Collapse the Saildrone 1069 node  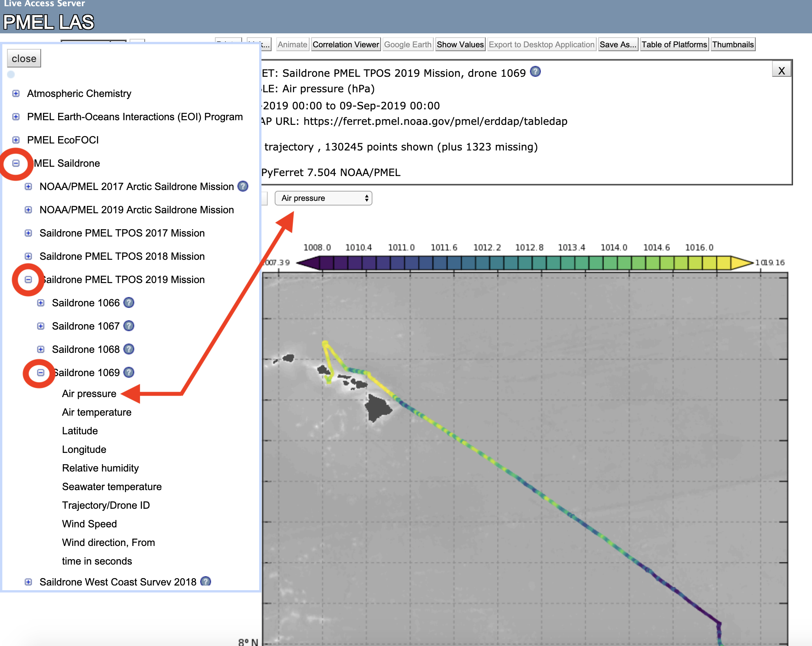41,373
